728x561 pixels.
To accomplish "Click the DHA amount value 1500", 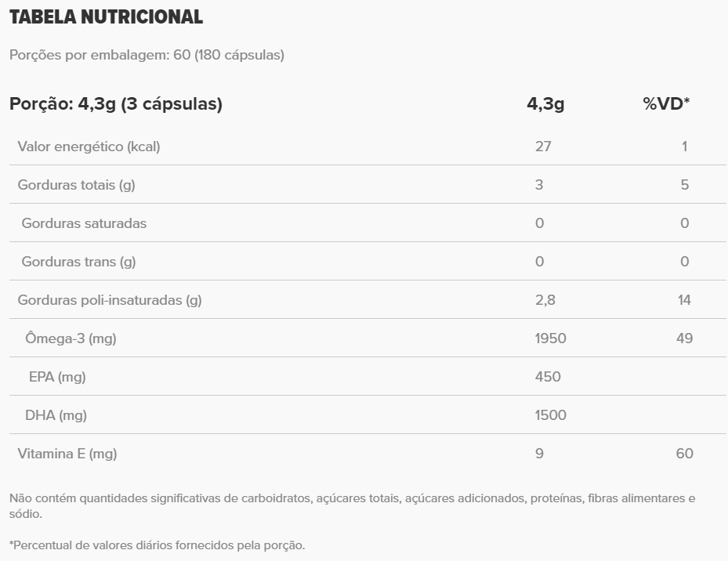I will coord(550,415).
